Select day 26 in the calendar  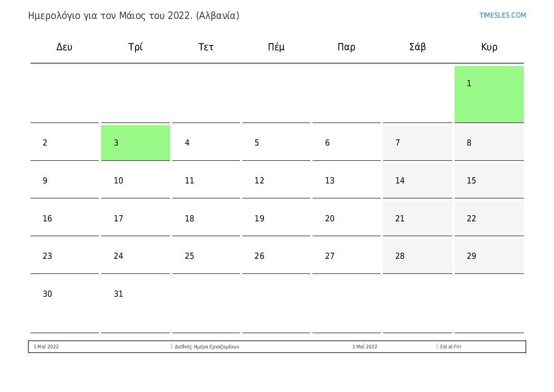pos(276,256)
